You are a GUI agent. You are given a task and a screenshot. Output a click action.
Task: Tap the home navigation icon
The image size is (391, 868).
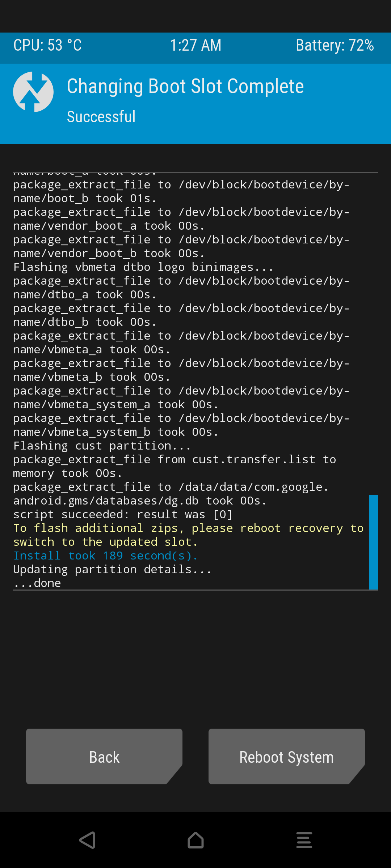(x=195, y=840)
